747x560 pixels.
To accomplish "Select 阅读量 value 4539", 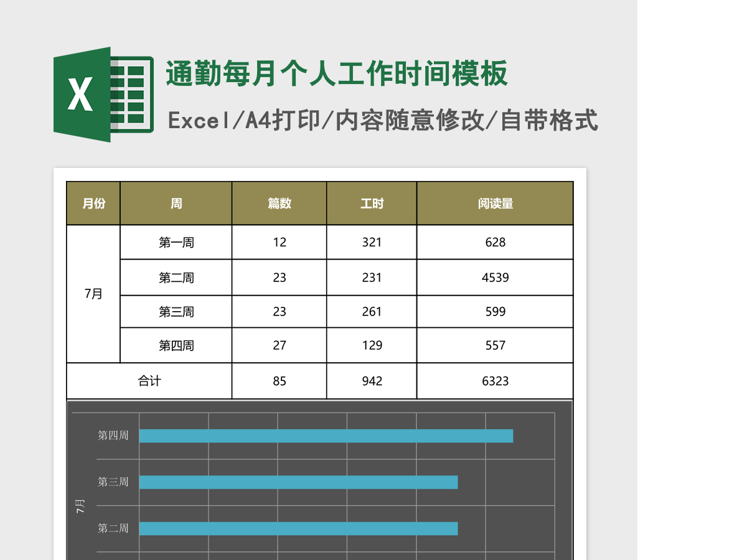I will pos(495,278).
